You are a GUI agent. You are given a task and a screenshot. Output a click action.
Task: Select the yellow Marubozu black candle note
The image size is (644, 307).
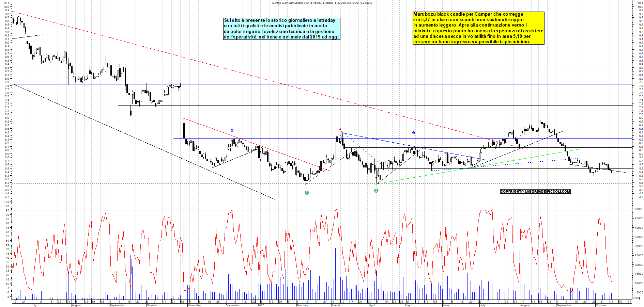(x=478, y=28)
